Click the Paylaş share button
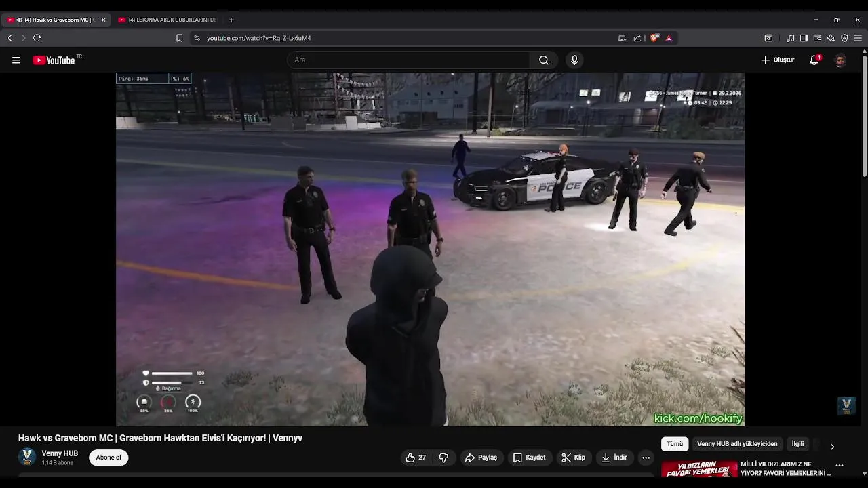The width and height of the screenshot is (868, 488). (x=481, y=457)
